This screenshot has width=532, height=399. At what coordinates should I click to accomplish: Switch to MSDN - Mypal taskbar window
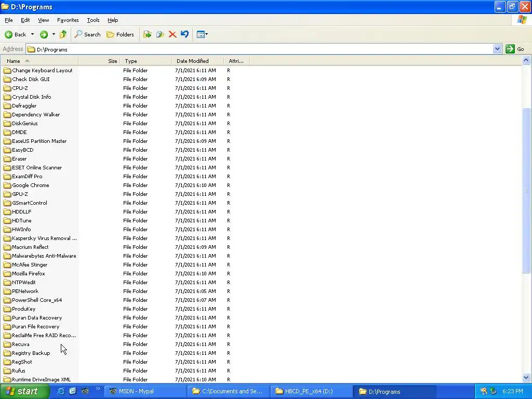[145, 391]
